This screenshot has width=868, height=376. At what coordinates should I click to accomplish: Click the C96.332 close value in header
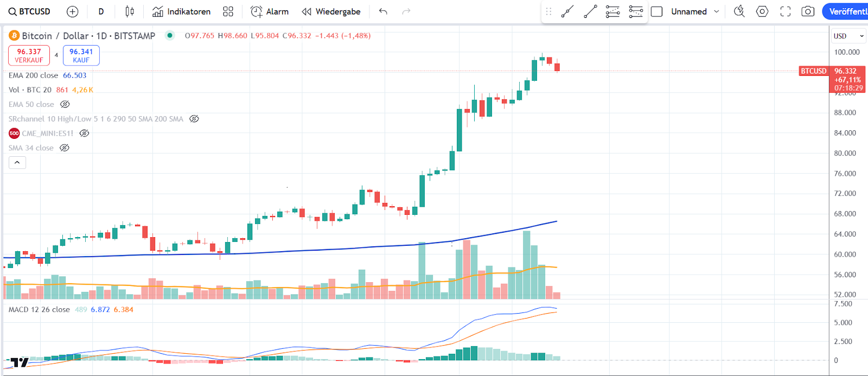click(297, 36)
